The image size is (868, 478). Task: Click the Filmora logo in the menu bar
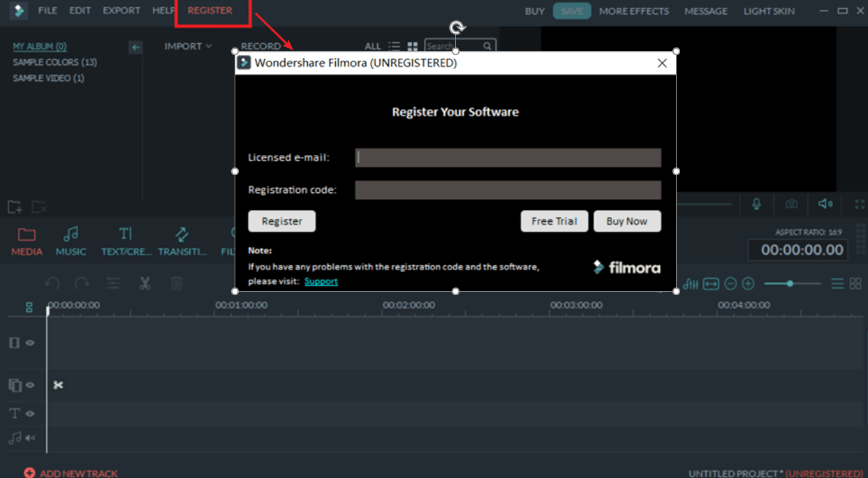(19, 10)
